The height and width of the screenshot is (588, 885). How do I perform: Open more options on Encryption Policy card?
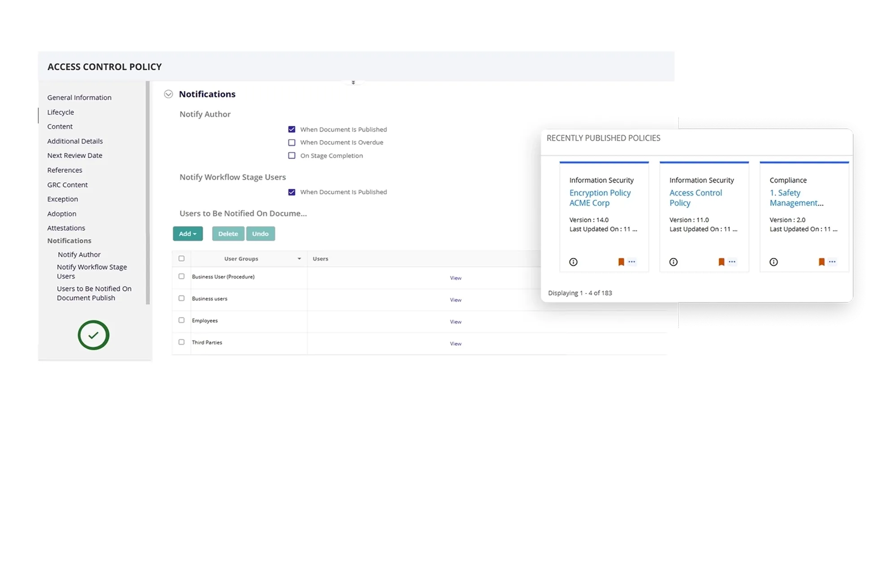click(632, 262)
